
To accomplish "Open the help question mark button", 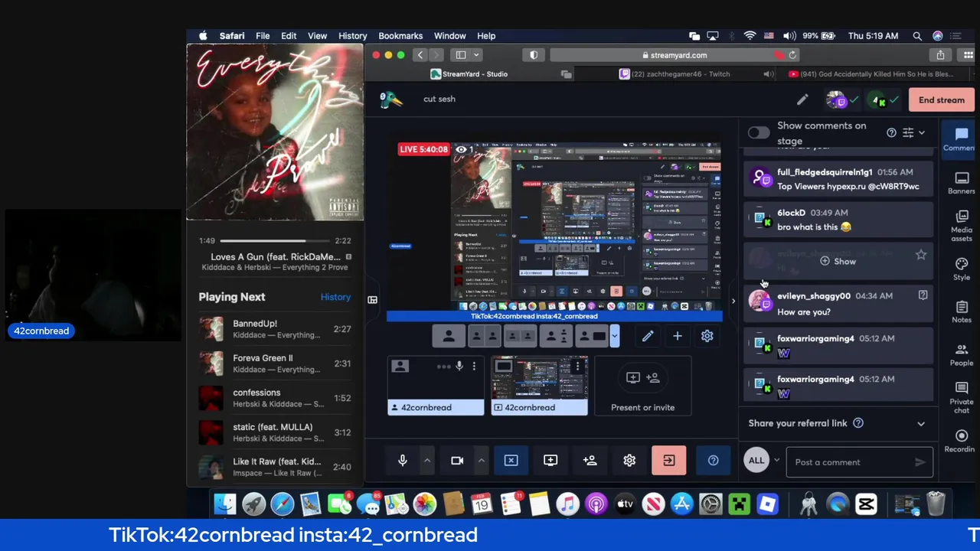I will pyautogui.click(x=713, y=460).
